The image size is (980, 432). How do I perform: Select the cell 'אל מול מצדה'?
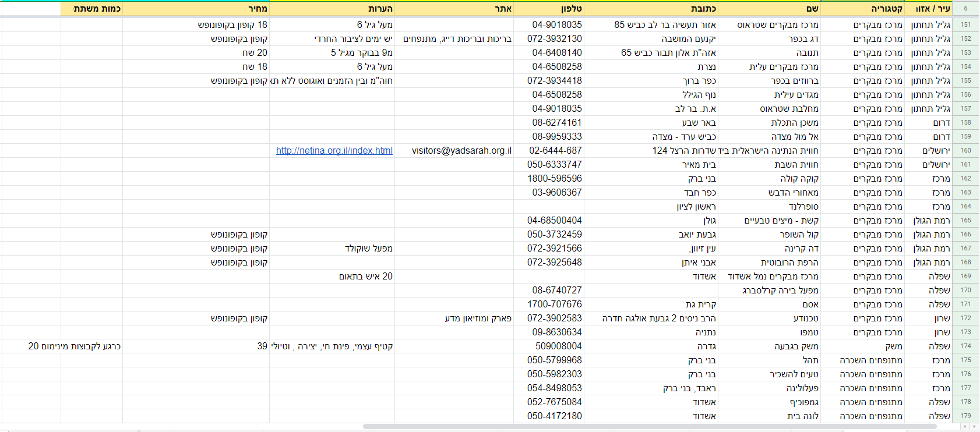click(x=769, y=137)
